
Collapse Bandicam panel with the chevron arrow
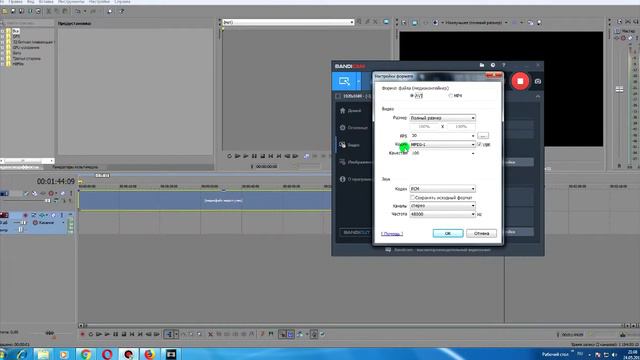[x=538, y=96]
